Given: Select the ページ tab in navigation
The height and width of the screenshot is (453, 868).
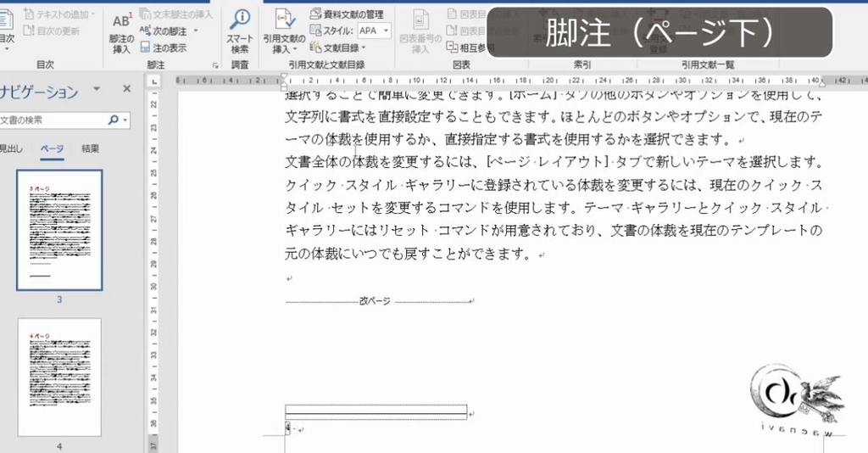Looking at the screenshot, I should pyautogui.click(x=52, y=148).
